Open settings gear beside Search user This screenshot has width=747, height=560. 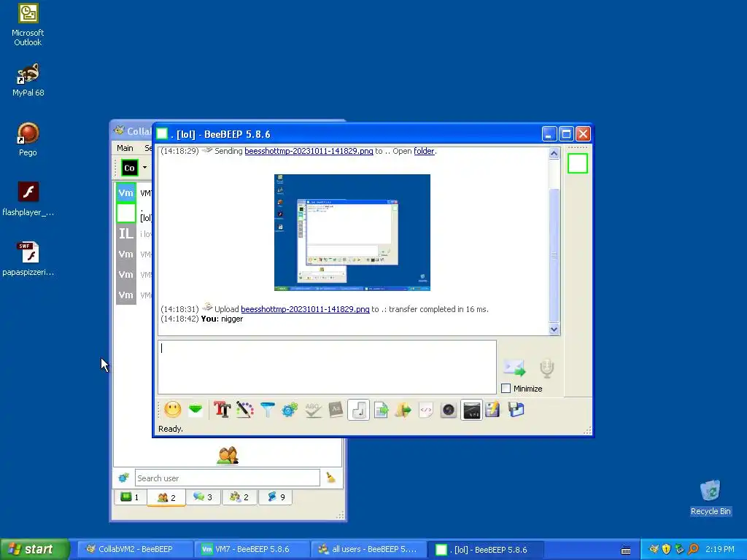pos(124,478)
